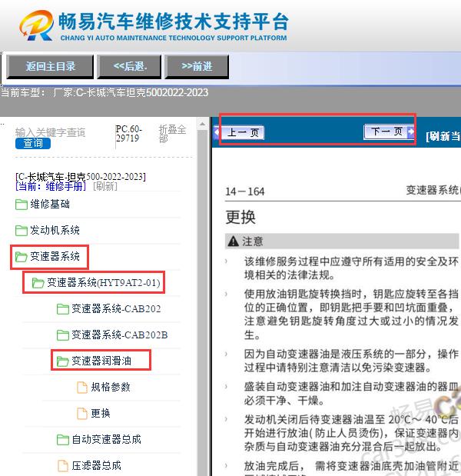Go back with the <<后退 button
This screenshot has height=476, width=461.
click(x=130, y=66)
